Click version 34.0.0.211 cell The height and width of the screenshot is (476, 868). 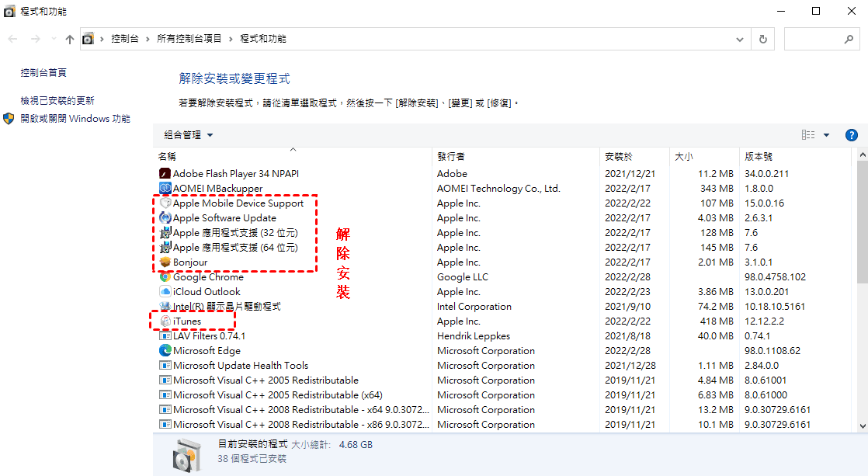pyautogui.click(x=766, y=173)
